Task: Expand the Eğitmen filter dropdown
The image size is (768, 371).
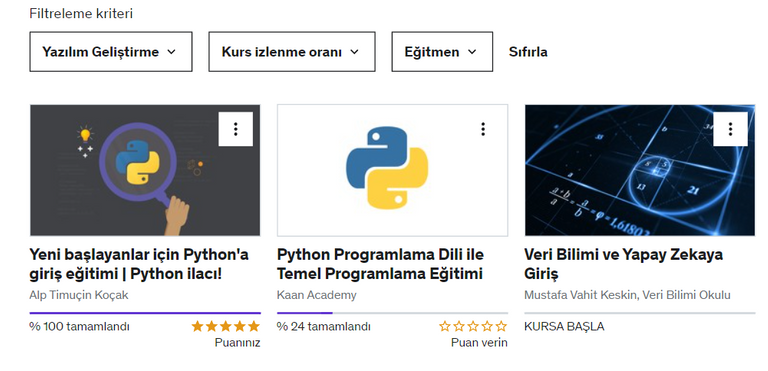Action: (442, 52)
